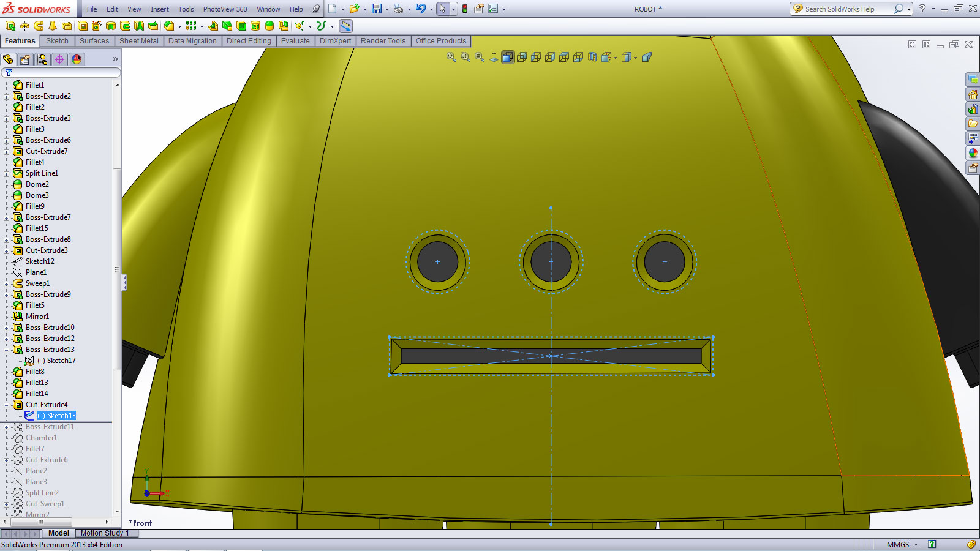Screen dimensions: 980x551
Task: Open the PhotoView 360 menu
Action: (x=225, y=9)
